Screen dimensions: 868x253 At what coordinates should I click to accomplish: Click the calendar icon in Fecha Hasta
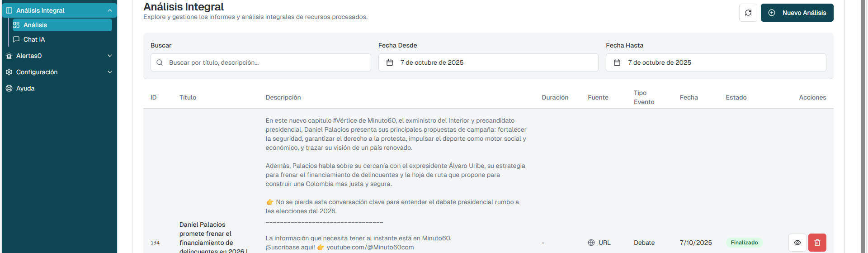coord(617,62)
